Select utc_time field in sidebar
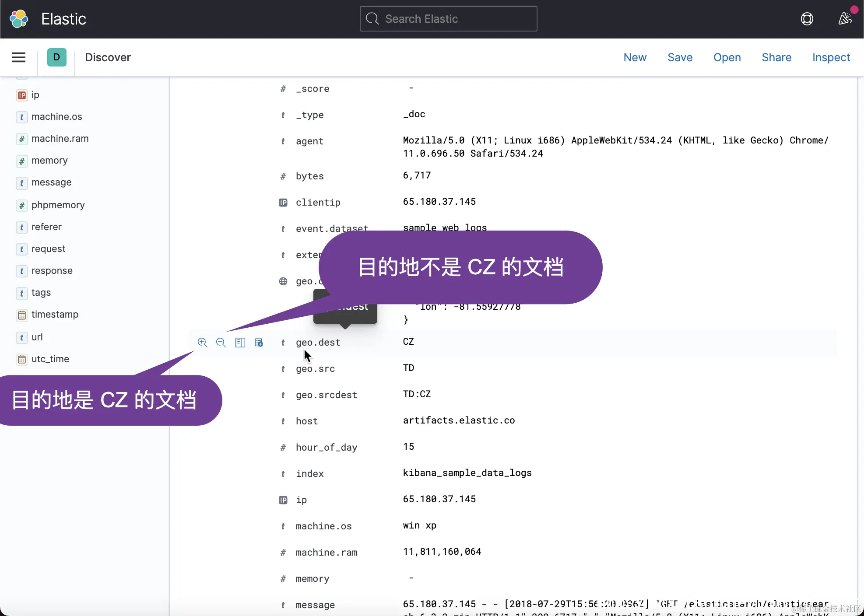The height and width of the screenshot is (616, 864). (x=50, y=359)
